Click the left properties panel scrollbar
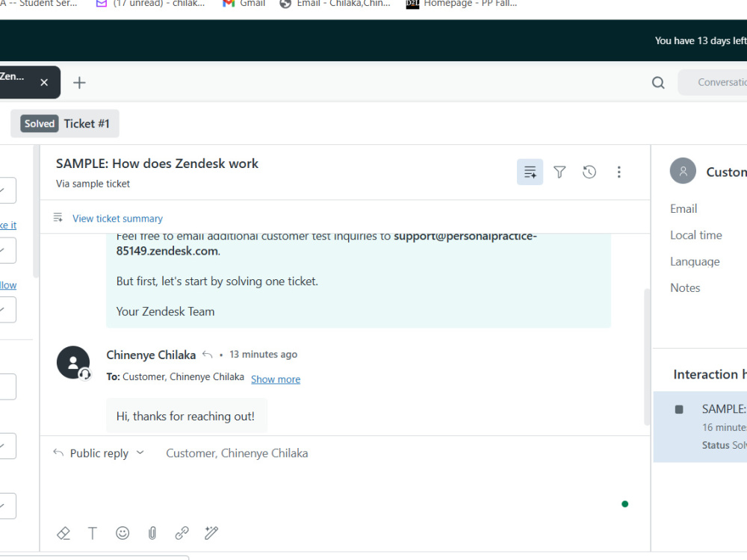Viewport: 747px width, 560px height. point(36,212)
